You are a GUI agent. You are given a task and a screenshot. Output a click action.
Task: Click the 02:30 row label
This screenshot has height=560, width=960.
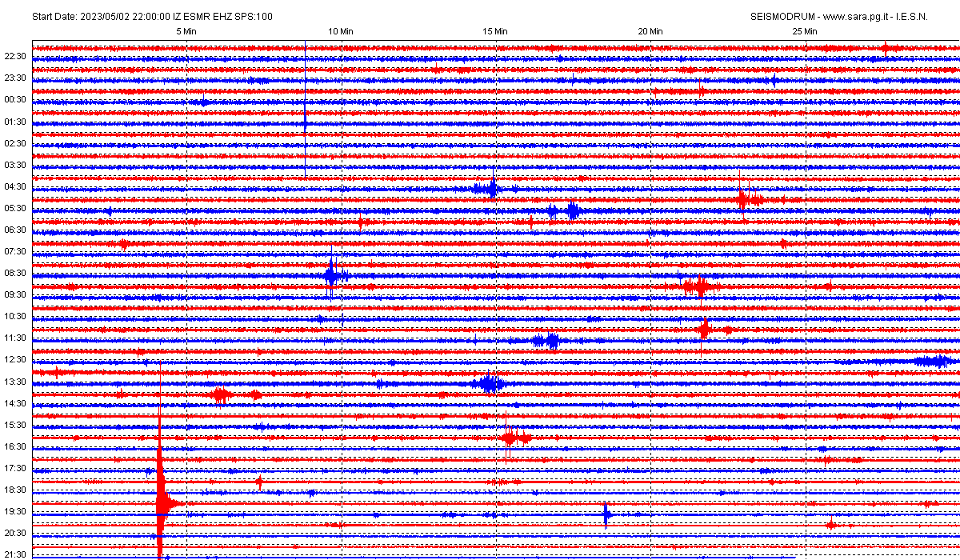click(16, 143)
